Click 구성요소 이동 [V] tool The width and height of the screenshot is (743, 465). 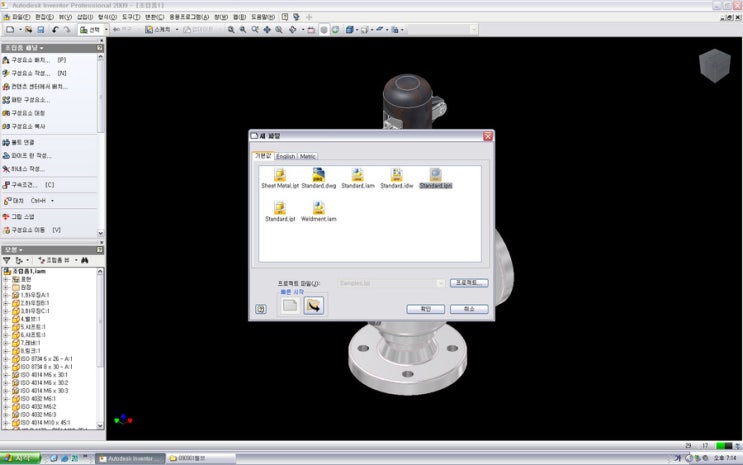tap(32, 230)
